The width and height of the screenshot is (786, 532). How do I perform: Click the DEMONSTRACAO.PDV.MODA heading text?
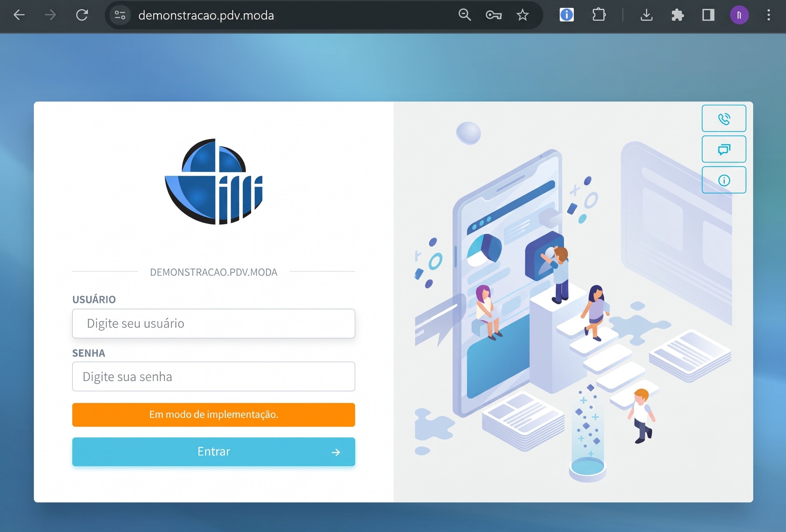[214, 272]
